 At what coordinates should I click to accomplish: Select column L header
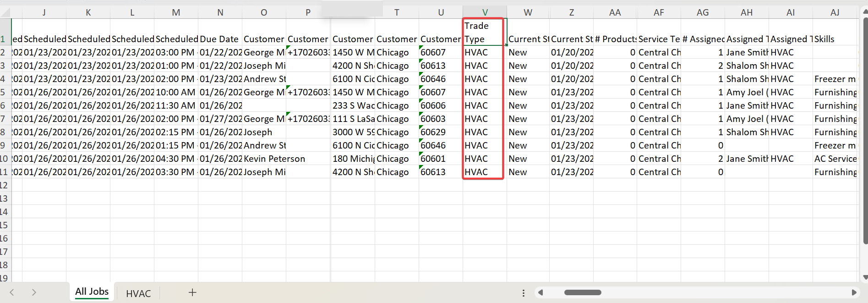(x=132, y=12)
